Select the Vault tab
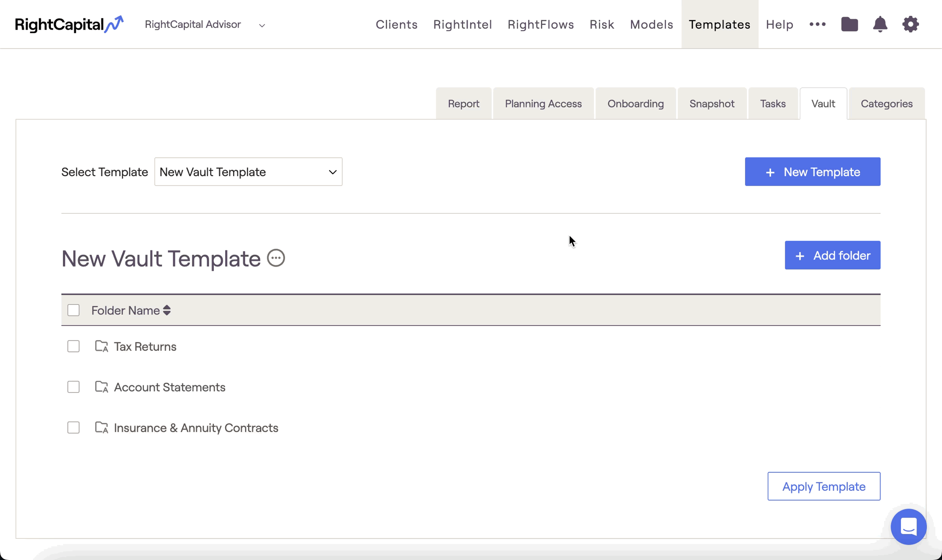The image size is (942, 560). 823,104
